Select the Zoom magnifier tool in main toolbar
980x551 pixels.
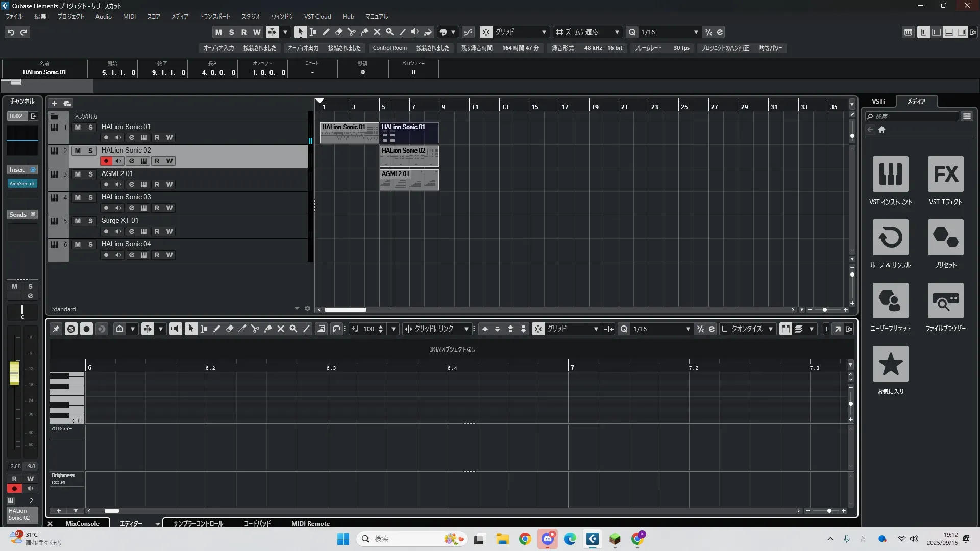(x=390, y=32)
